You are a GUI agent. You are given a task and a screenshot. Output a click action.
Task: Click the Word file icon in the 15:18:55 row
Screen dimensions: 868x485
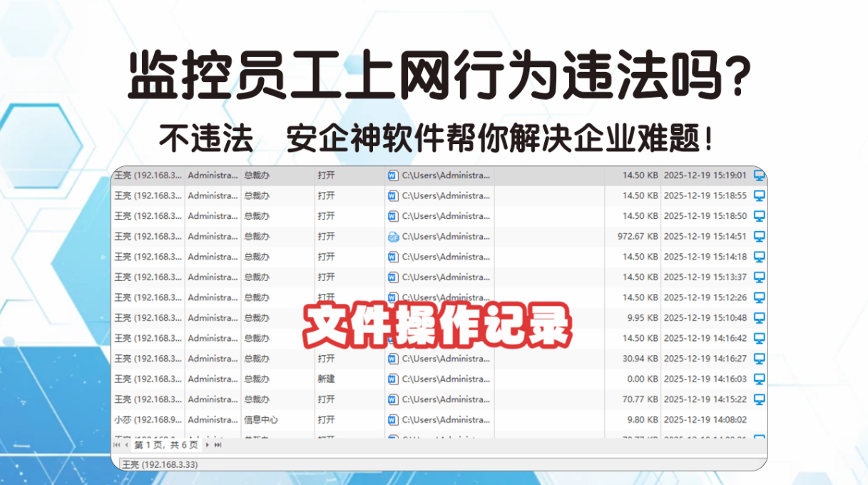pyautogui.click(x=392, y=195)
